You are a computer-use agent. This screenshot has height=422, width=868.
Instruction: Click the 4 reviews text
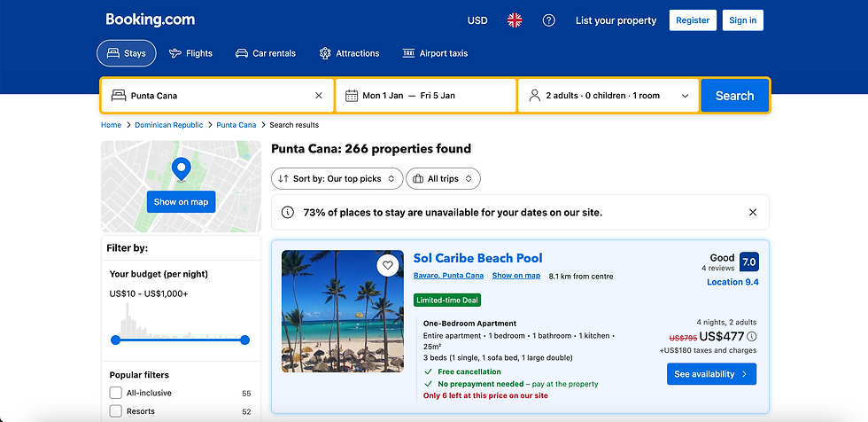(x=718, y=268)
